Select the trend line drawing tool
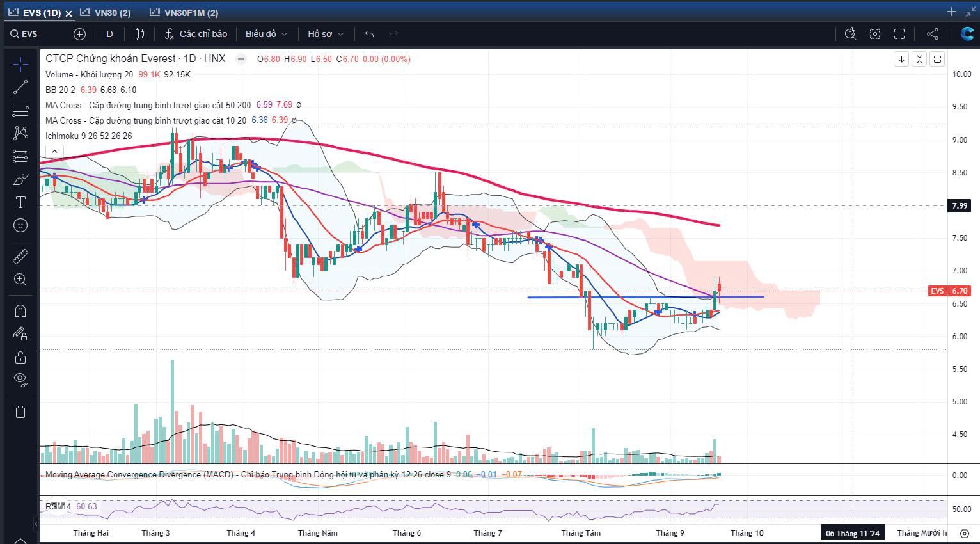This screenshot has height=544, width=980. coord(20,87)
